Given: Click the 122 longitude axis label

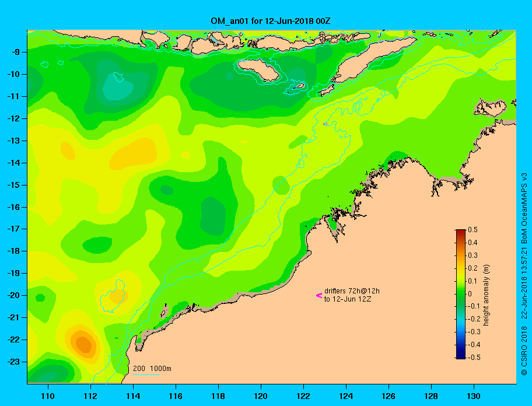Looking at the screenshot, I should click(x=303, y=396).
